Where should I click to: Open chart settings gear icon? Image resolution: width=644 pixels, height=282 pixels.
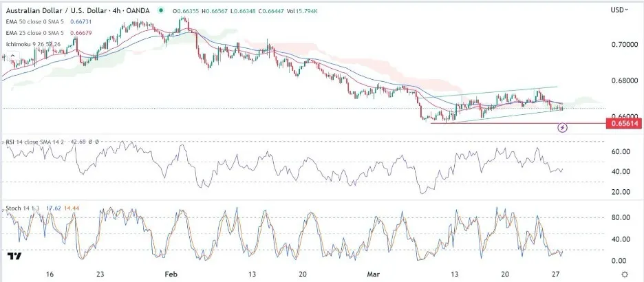coord(625,274)
